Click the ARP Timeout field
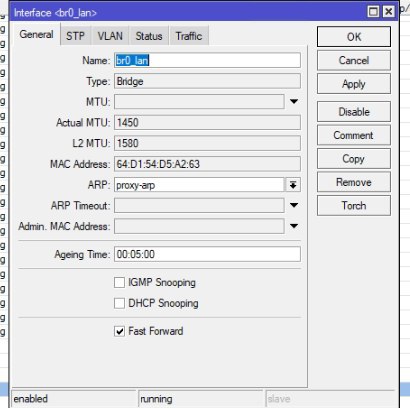 click(199, 206)
